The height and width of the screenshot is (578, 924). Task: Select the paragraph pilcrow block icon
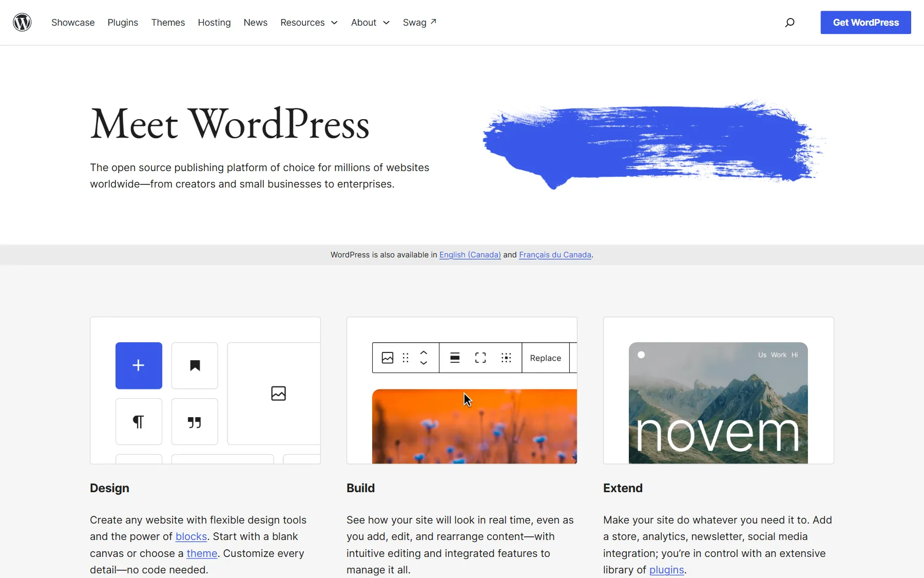(x=139, y=422)
